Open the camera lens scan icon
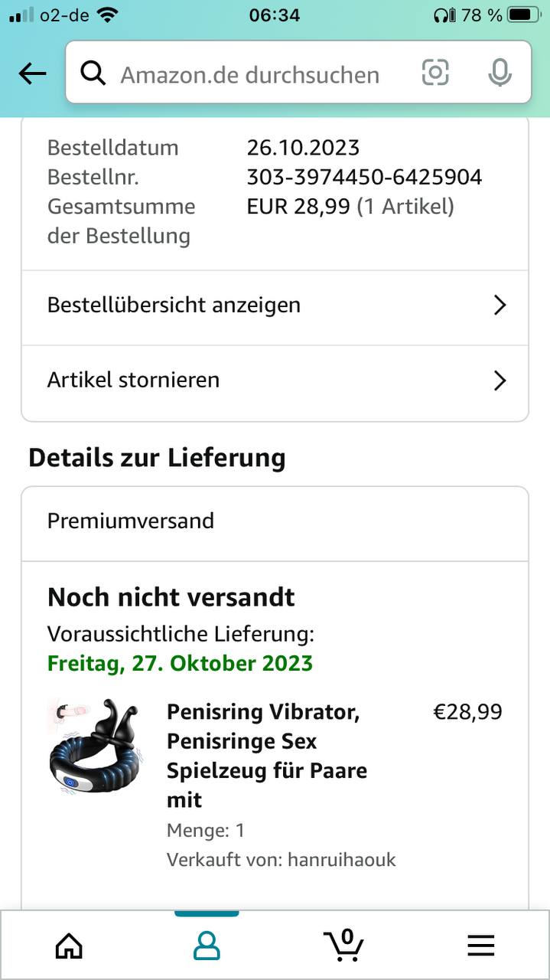The height and width of the screenshot is (980, 550). tap(435, 73)
